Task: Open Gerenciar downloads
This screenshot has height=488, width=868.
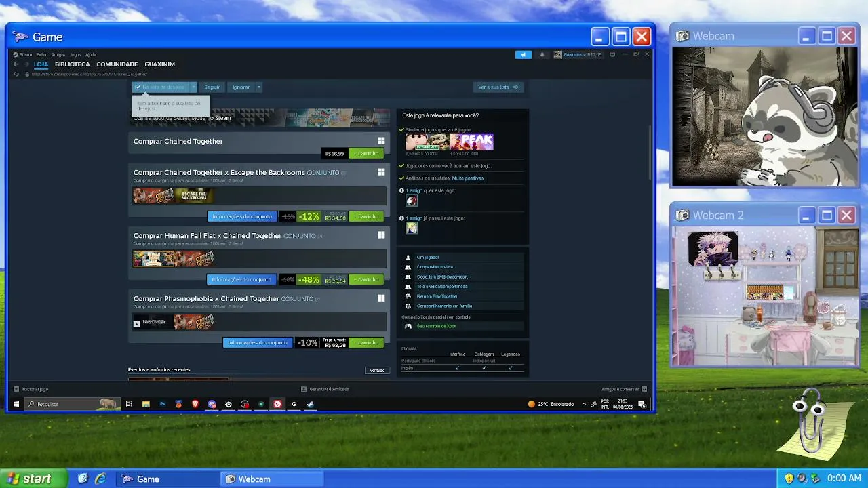Action: [x=325, y=389]
